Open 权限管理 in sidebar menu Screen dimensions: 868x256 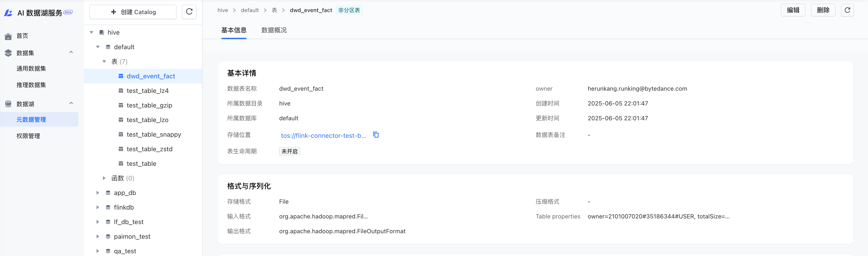pos(28,136)
